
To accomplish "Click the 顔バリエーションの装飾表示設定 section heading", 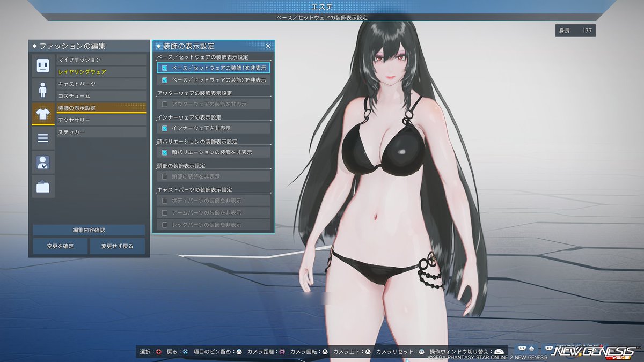I will (x=197, y=142).
